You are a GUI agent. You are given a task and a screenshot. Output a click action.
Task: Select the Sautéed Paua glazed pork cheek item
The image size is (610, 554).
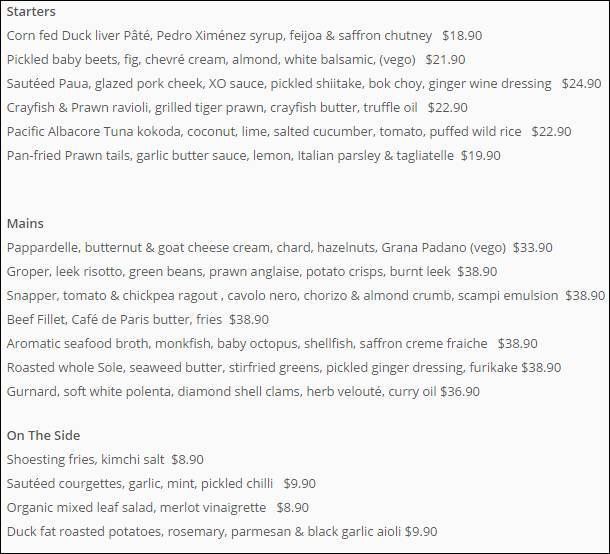tap(304, 84)
